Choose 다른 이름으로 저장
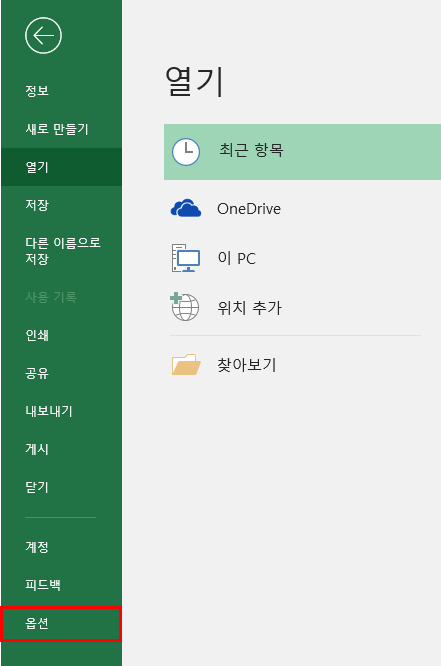 [x=61, y=251]
